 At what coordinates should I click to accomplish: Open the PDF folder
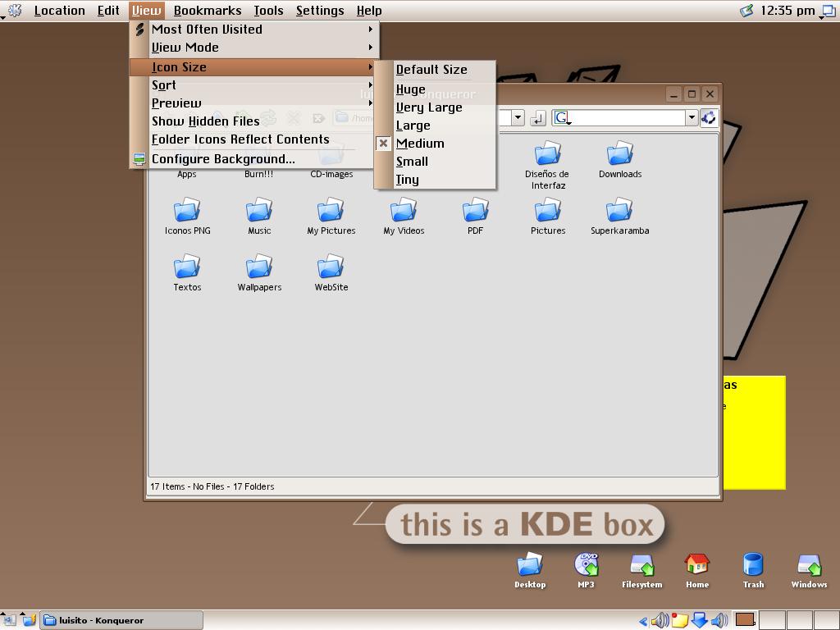click(x=475, y=216)
